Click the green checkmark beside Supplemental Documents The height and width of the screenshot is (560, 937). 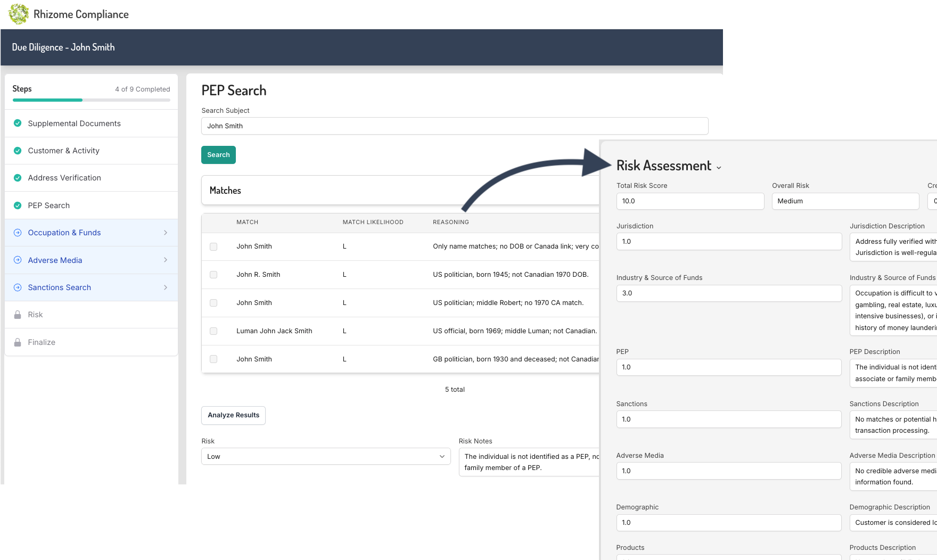18,123
